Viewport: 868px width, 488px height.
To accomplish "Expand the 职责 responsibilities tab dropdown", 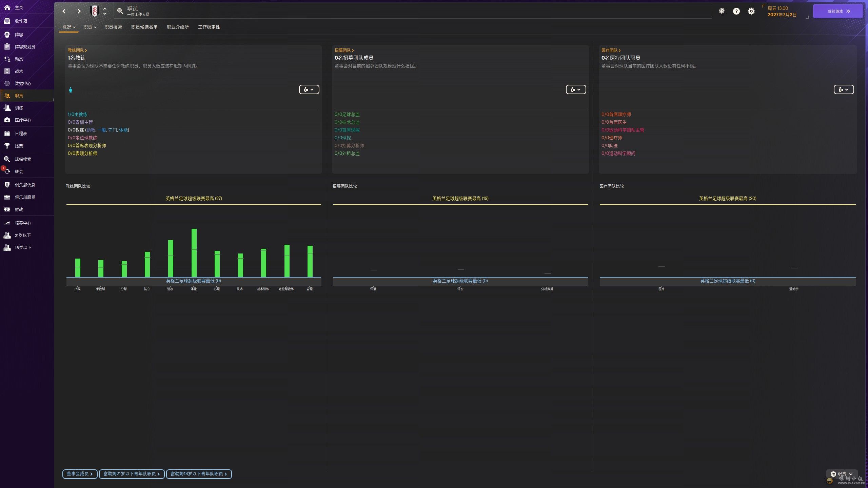I will (x=90, y=27).
